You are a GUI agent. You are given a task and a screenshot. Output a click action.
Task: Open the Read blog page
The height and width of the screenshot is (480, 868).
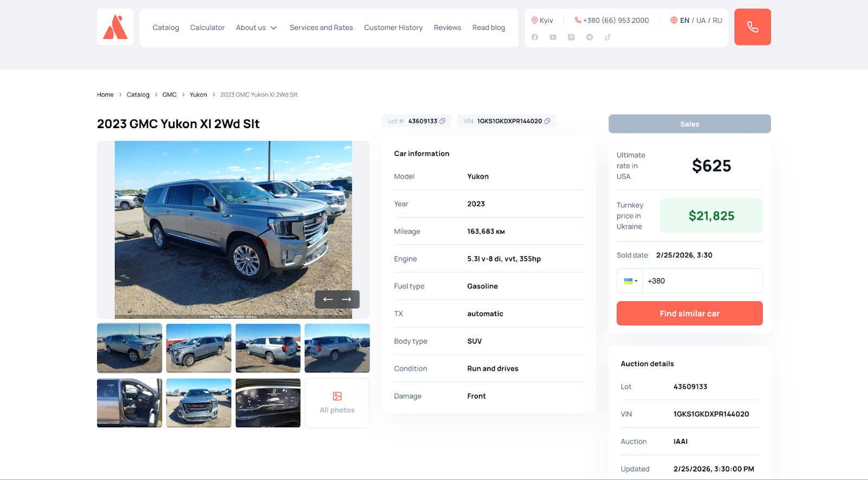pos(489,28)
